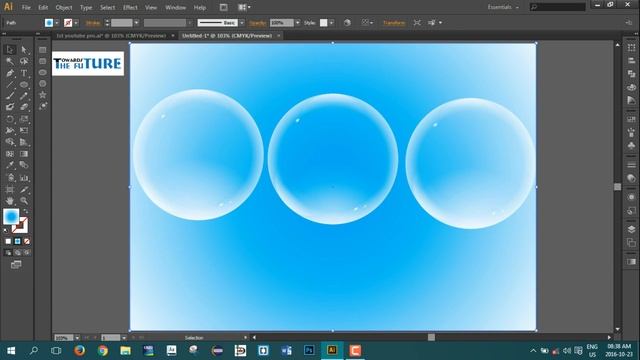Select the Zoom tool
640x360 pixels.
point(24,201)
